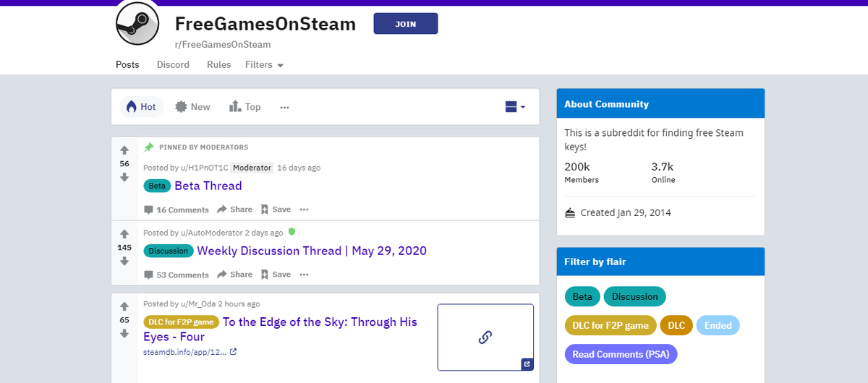Image resolution: width=868 pixels, height=383 pixels.
Task: Click DLC for F2P game flair on post
Action: click(x=181, y=322)
